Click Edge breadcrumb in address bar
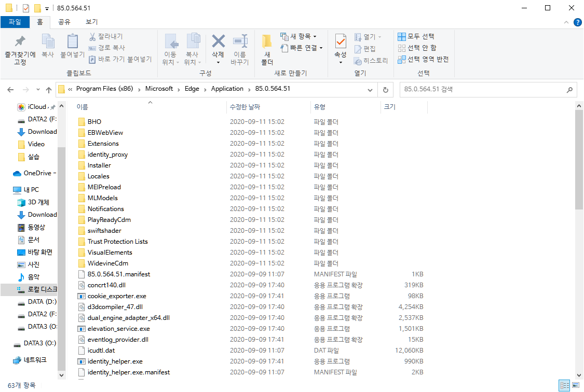This screenshot has width=584, height=392. [192, 89]
